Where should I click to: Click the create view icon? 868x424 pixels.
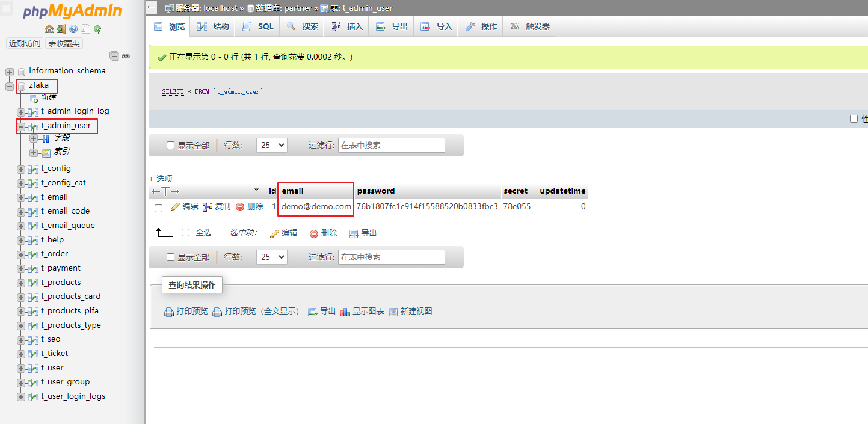click(393, 312)
